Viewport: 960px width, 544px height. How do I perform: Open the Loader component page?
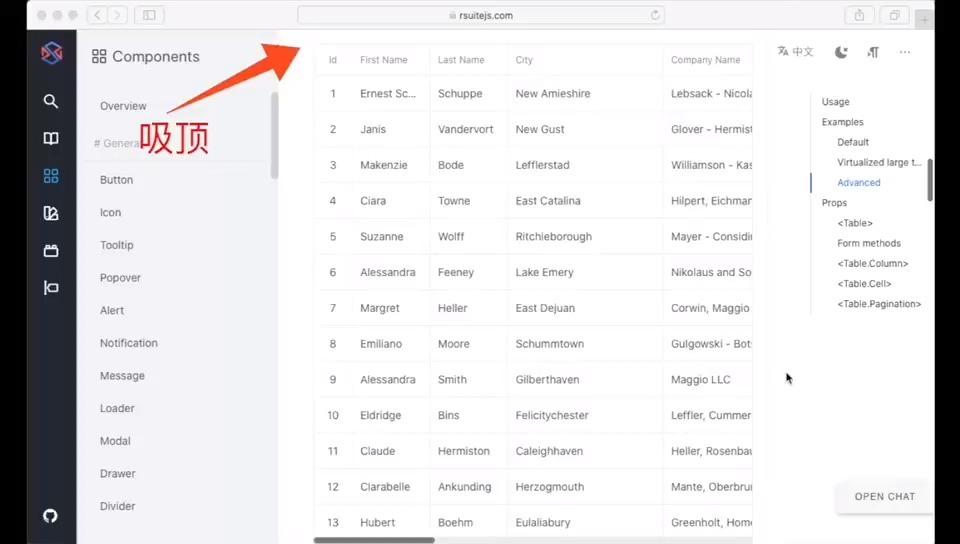(117, 408)
